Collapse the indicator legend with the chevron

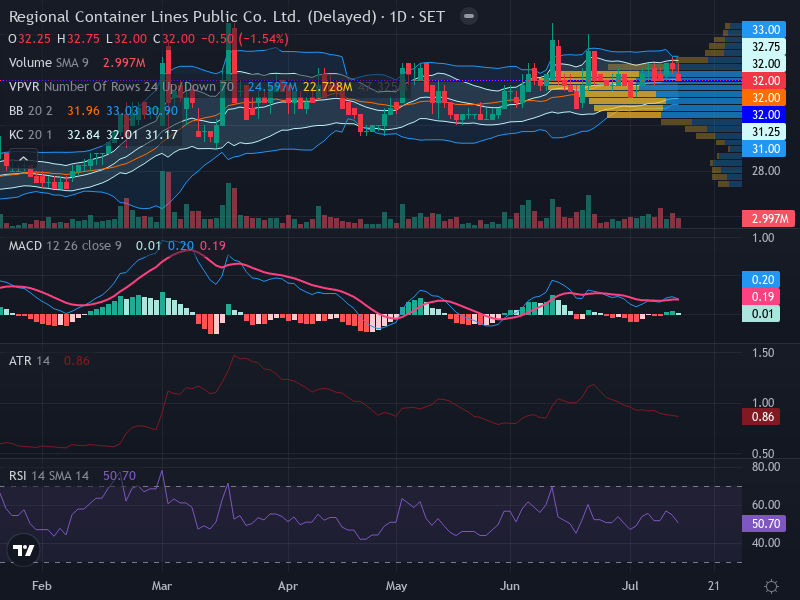click(23, 159)
